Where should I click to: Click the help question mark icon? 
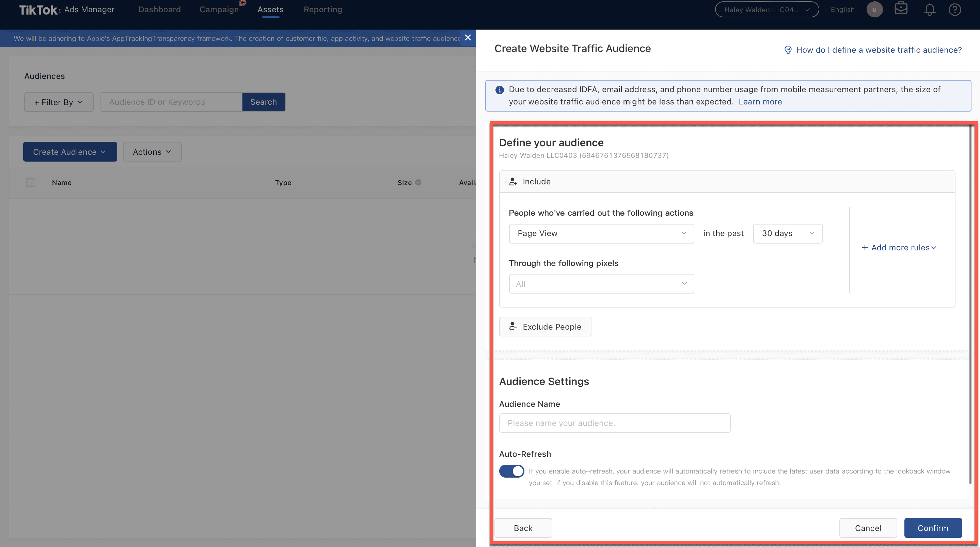[954, 10]
